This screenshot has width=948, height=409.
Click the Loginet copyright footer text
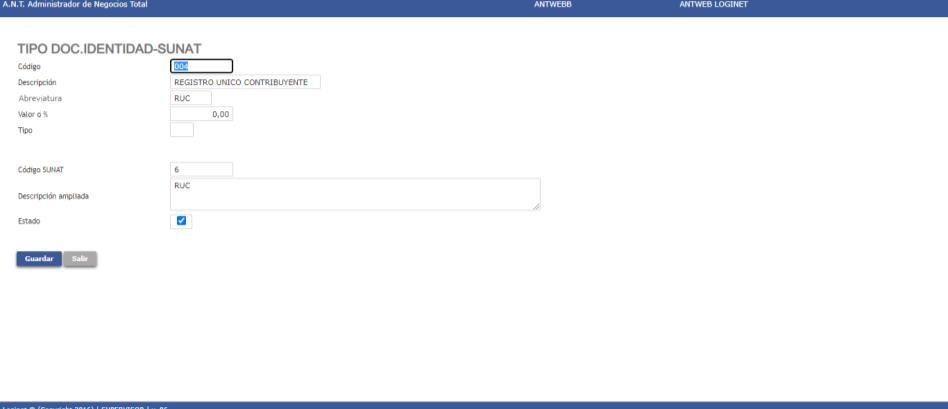[x=85, y=407]
